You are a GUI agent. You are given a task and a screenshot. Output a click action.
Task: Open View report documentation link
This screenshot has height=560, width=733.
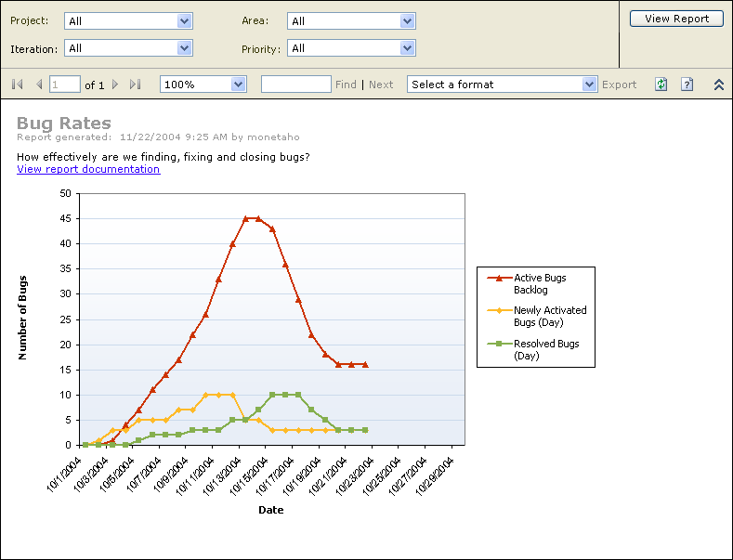(x=88, y=169)
